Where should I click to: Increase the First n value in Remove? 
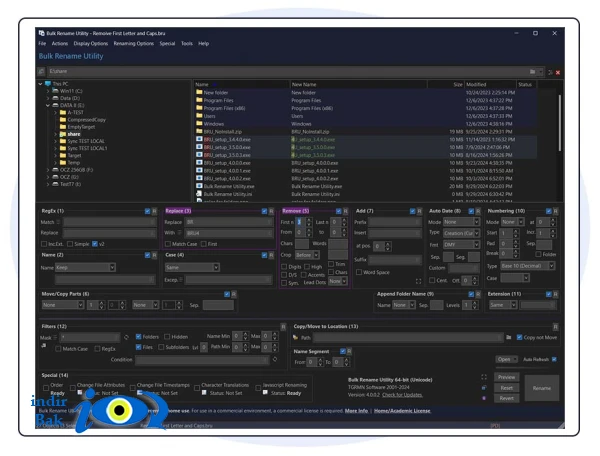pyautogui.click(x=309, y=220)
